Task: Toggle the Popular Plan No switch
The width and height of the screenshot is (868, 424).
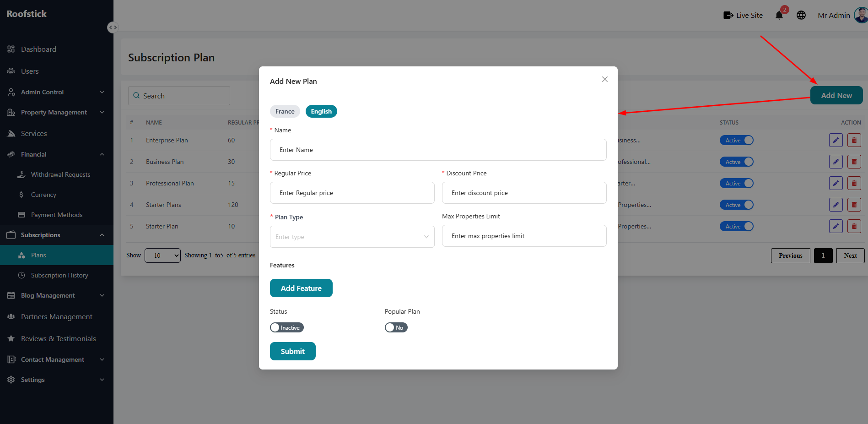Action: pos(396,327)
